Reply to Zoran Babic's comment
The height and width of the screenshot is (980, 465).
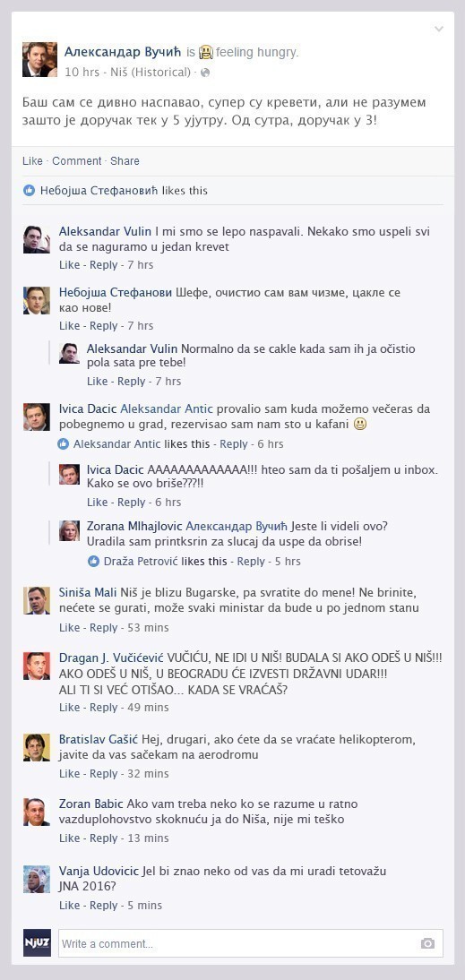coord(103,838)
